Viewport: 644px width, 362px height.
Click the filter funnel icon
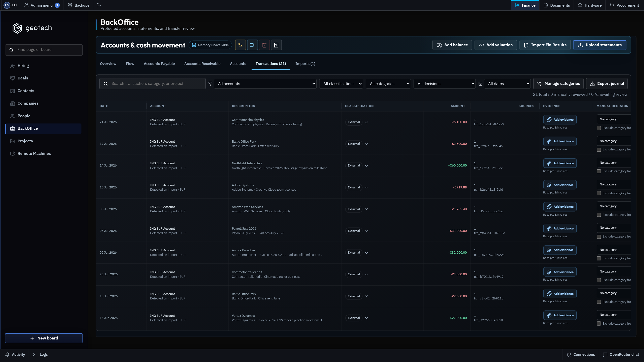click(x=210, y=84)
